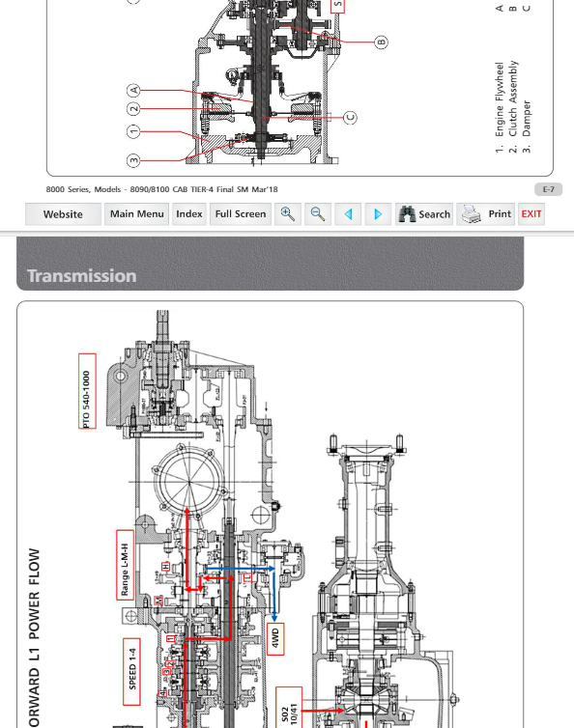
Task: Click circled callout B in clutch diagram
Action: [381, 42]
